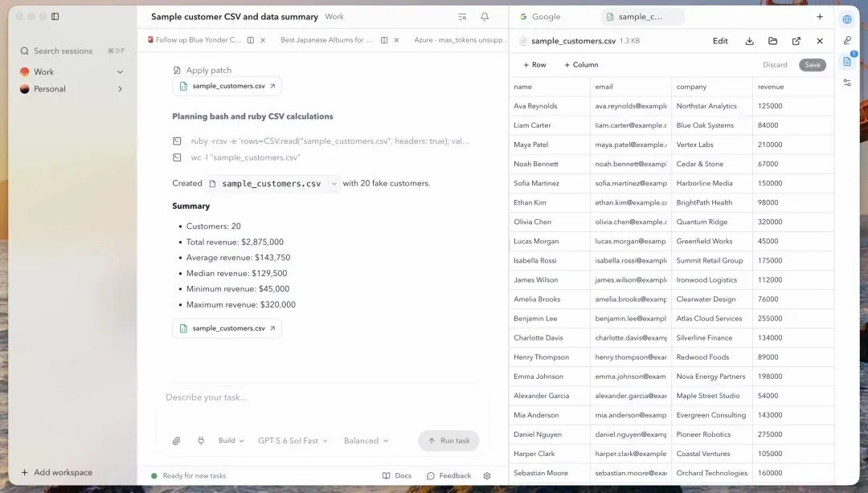
Task: Focus the Describe your task input
Action: 324,397
